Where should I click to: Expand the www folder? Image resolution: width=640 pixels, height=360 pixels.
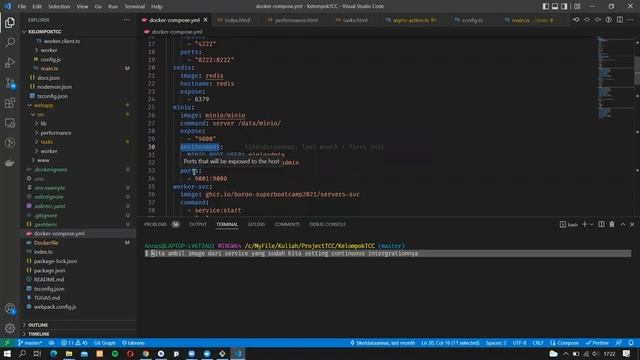[x=43, y=160]
